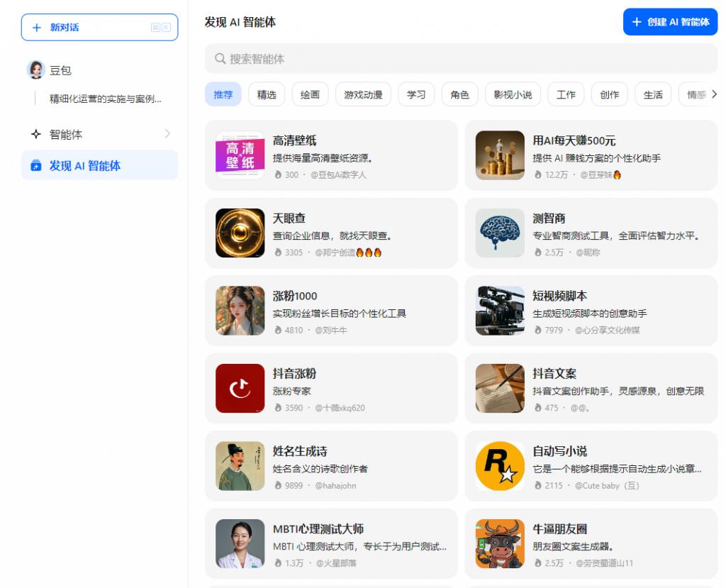Open the 自动写小说 R-star icon

[x=500, y=466]
